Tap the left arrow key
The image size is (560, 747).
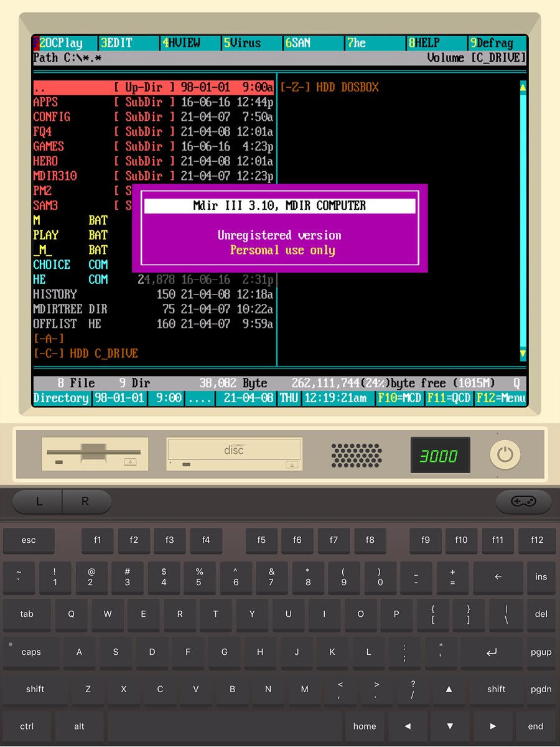tap(408, 726)
